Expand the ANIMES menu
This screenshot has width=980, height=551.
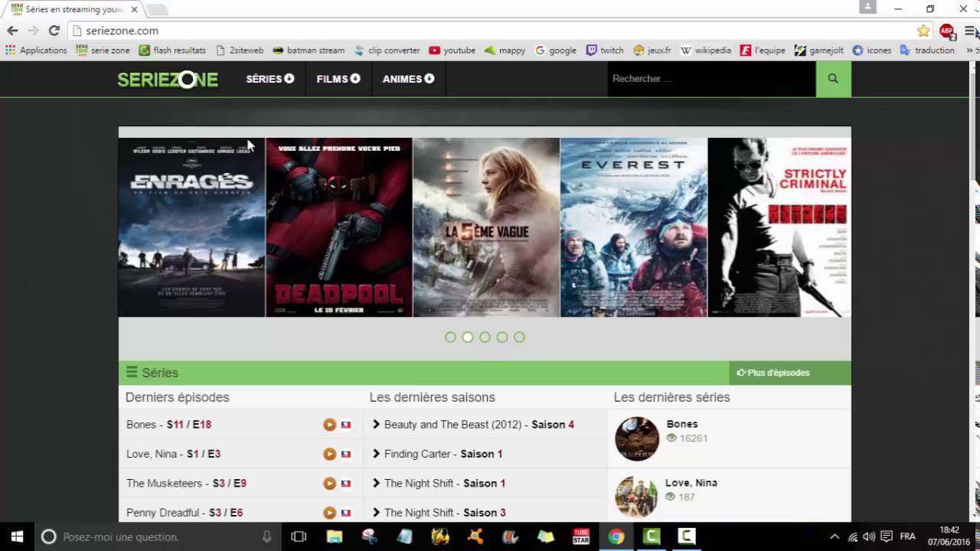coord(408,79)
